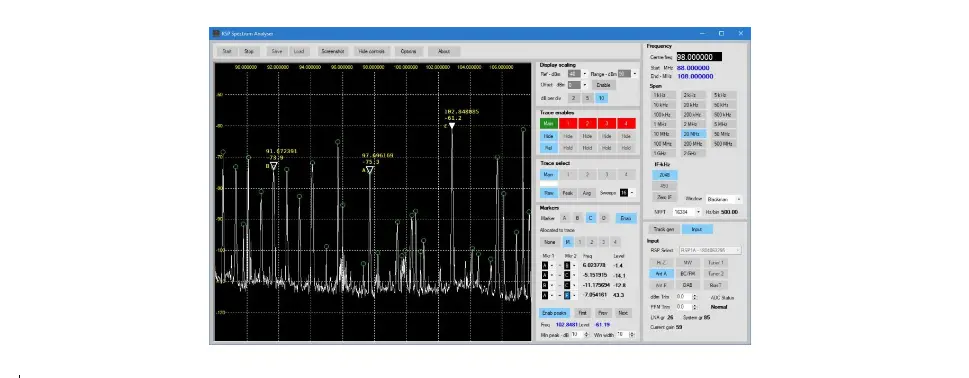Toggle the green Main trace enable button
This screenshot has width=969, height=378.
[x=549, y=124]
